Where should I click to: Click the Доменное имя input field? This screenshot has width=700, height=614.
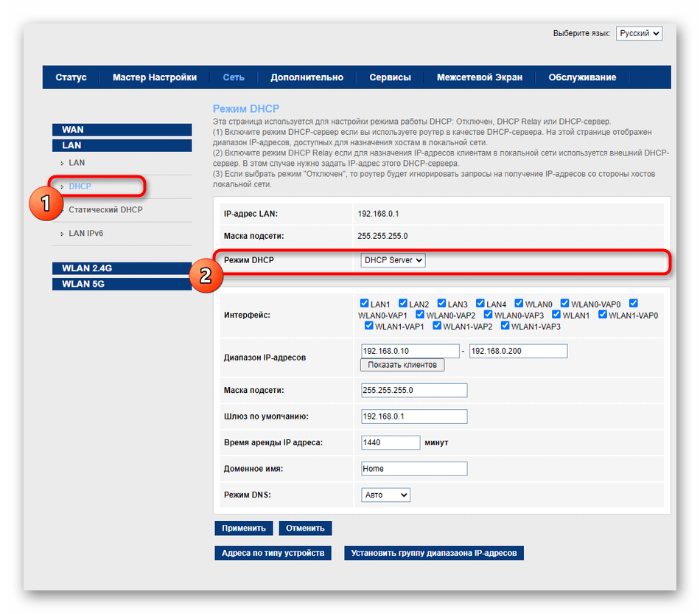[414, 469]
